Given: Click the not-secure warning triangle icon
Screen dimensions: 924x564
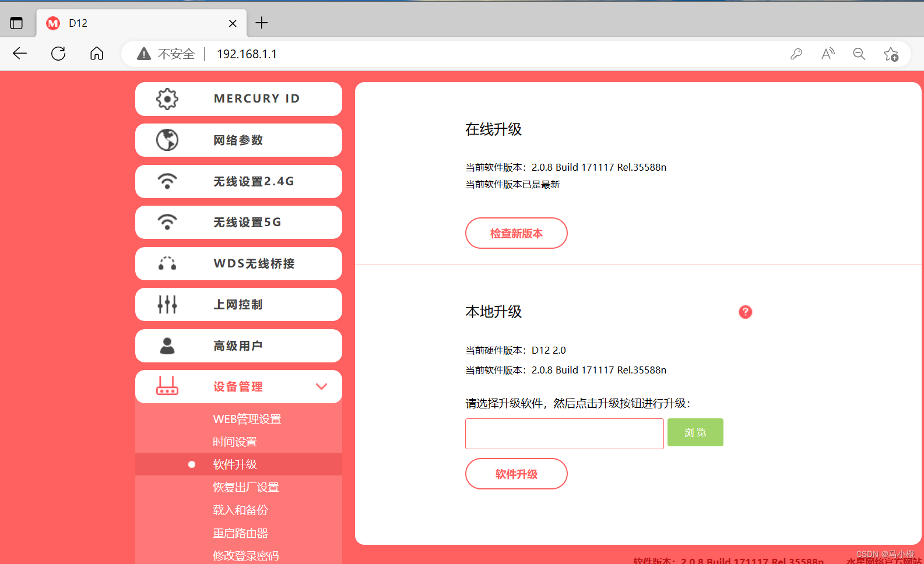Looking at the screenshot, I should pos(143,54).
